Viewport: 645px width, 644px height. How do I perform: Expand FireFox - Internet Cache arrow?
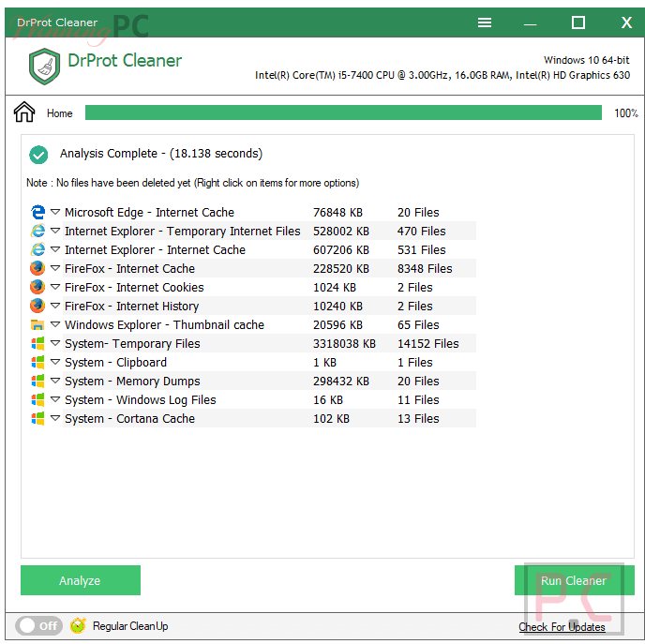55,268
